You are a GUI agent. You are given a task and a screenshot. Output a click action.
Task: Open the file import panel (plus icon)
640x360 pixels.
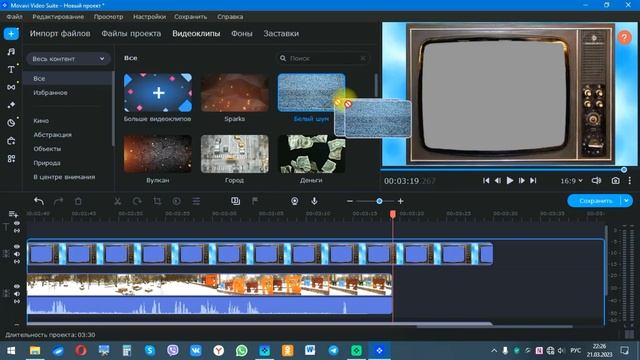(11, 33)
